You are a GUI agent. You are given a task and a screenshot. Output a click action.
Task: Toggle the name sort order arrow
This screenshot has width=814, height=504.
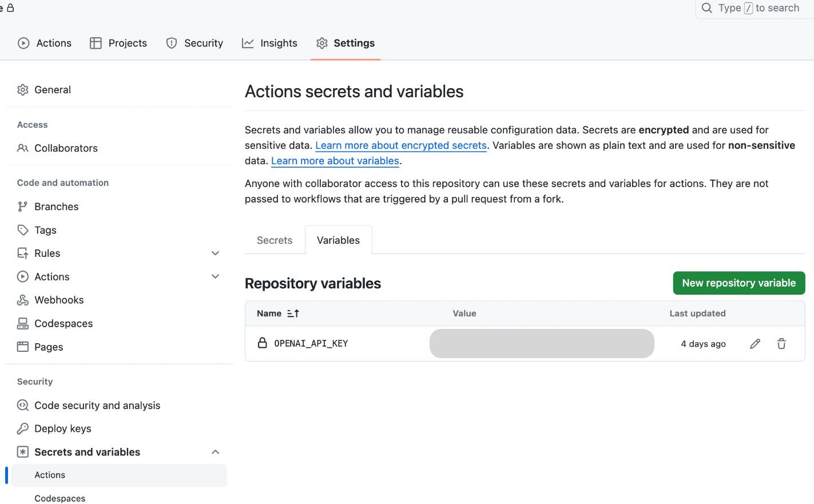292,313
